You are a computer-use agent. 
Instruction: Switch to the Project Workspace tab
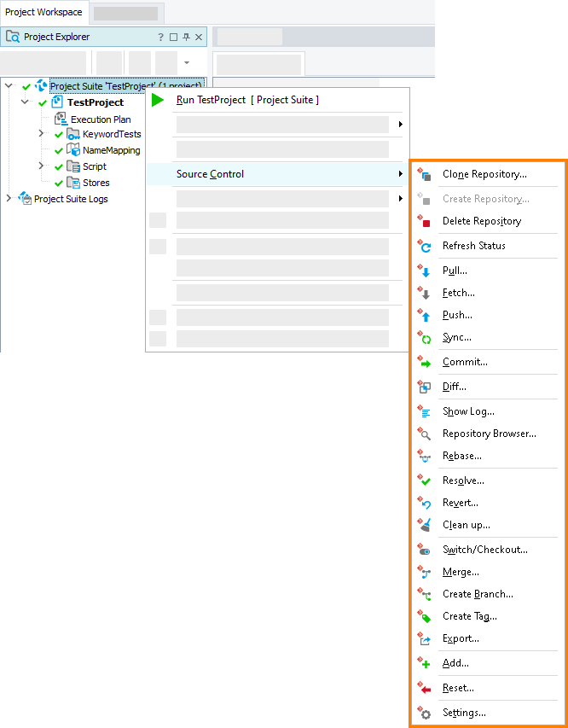[x=43, y=12]
